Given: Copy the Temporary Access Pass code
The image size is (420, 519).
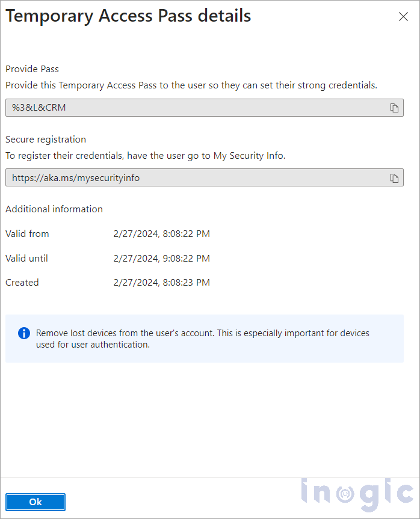Looking at the screenshot, I should (394, 108).
